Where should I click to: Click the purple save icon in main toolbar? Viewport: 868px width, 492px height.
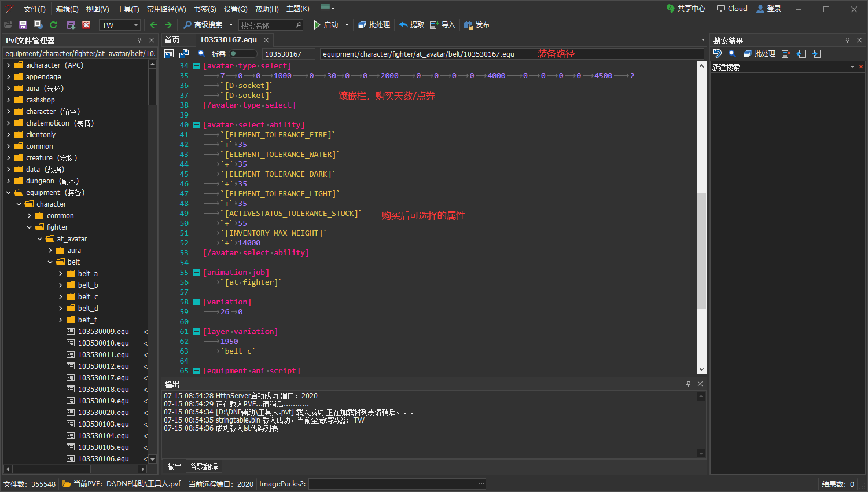(23, 25)
